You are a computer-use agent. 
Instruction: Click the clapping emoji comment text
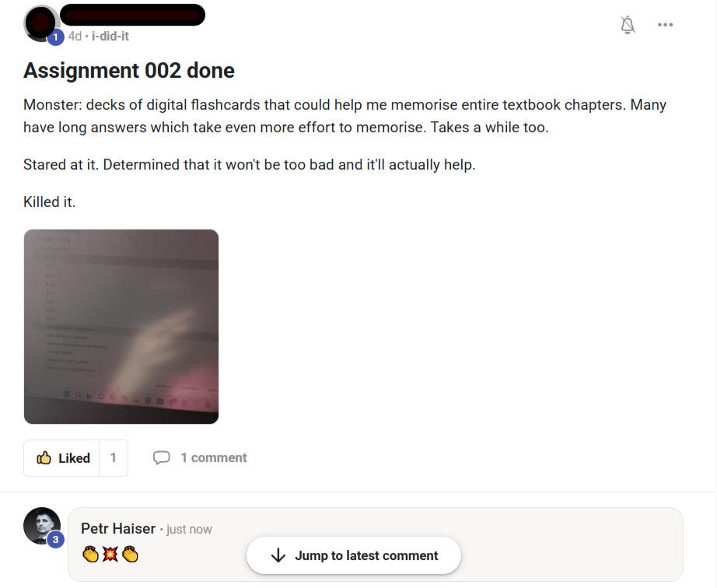tap(110, 555)
